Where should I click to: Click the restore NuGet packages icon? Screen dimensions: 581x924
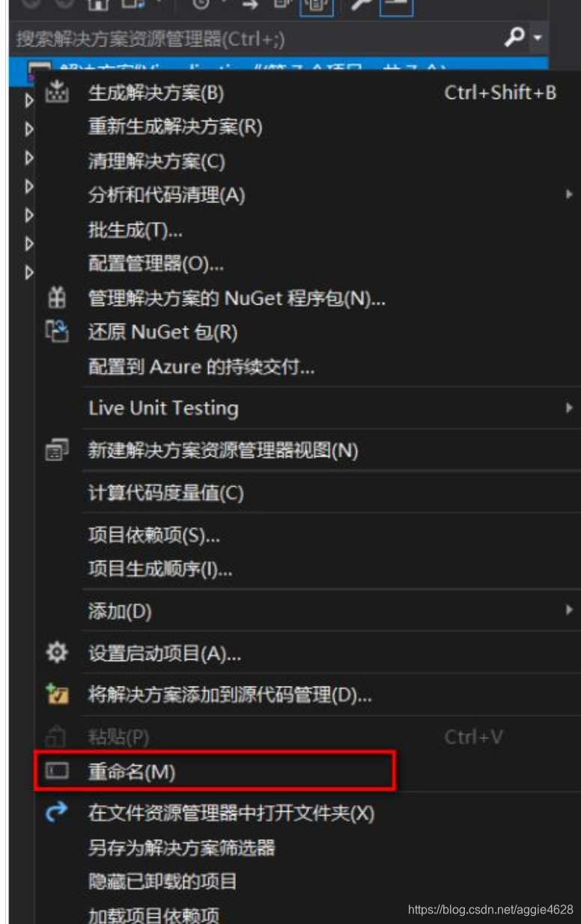[x=57, y=332]
